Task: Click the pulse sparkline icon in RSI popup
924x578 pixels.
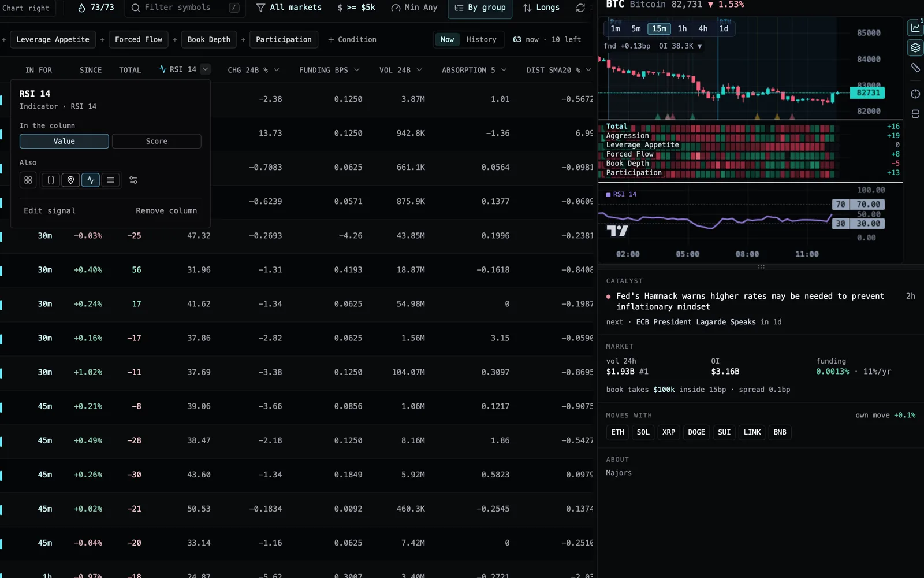Action: (91, 180)
